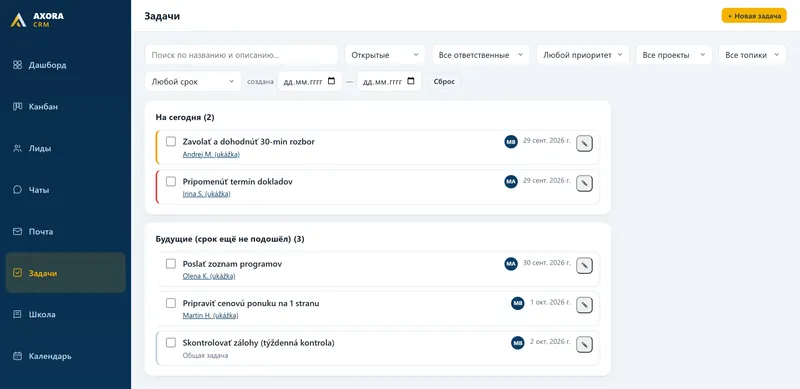The width and height of the screenshot is (800, 389).
Task: Click the Задачи checkmark icon in sidebar
Action: 17,273
